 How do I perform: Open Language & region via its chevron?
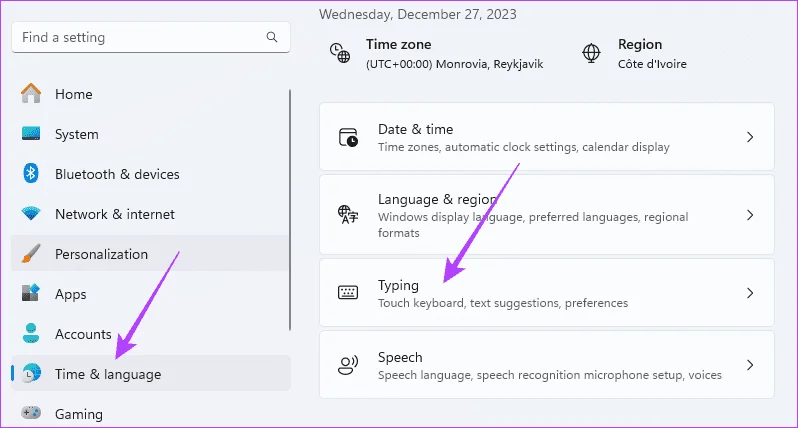point(750,215)
